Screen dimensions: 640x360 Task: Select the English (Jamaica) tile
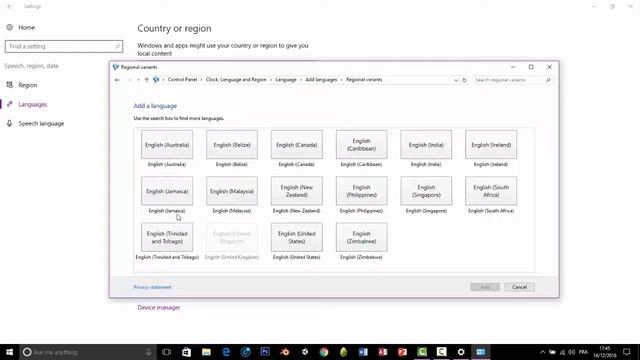(x=167, y=191)
